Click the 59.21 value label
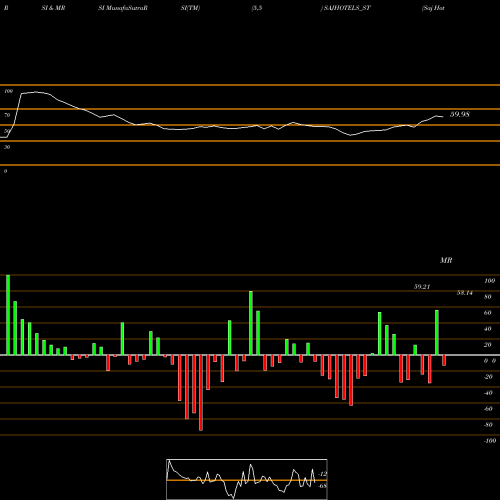 point(422,287)
